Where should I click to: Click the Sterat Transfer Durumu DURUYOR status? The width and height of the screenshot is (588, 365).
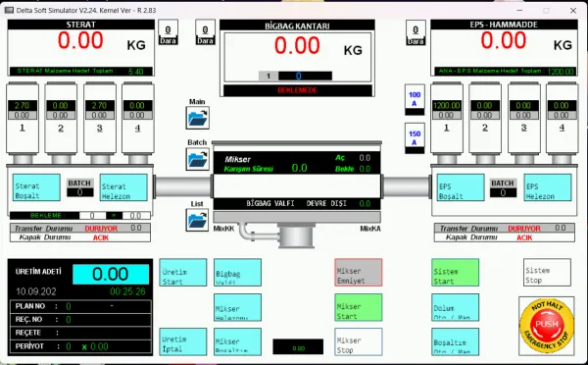[101, 229]
